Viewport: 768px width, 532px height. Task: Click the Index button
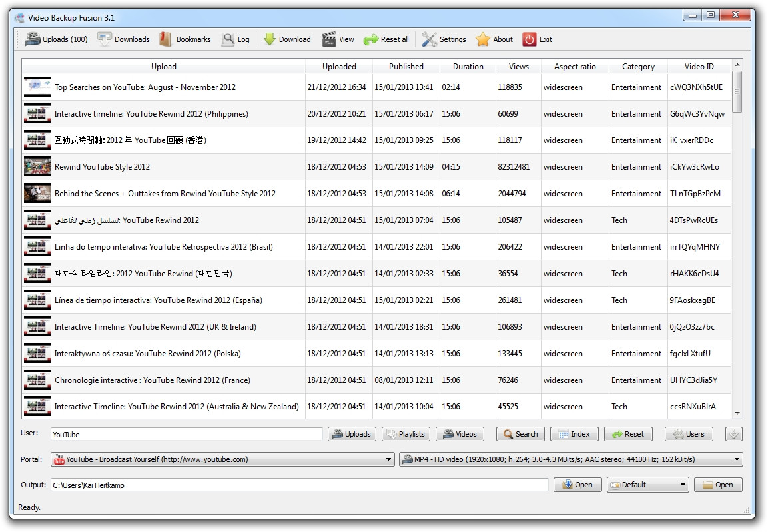[x=574, y=434]
